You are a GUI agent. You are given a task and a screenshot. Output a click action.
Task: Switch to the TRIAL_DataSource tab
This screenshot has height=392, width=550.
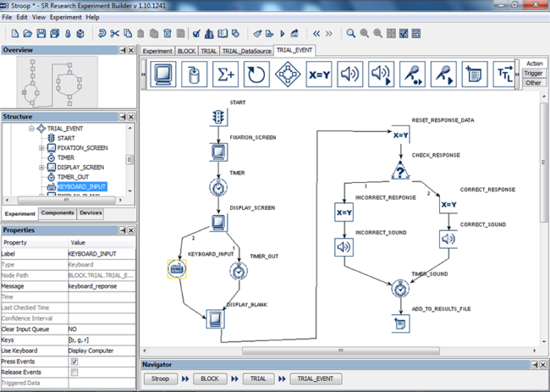247,50
